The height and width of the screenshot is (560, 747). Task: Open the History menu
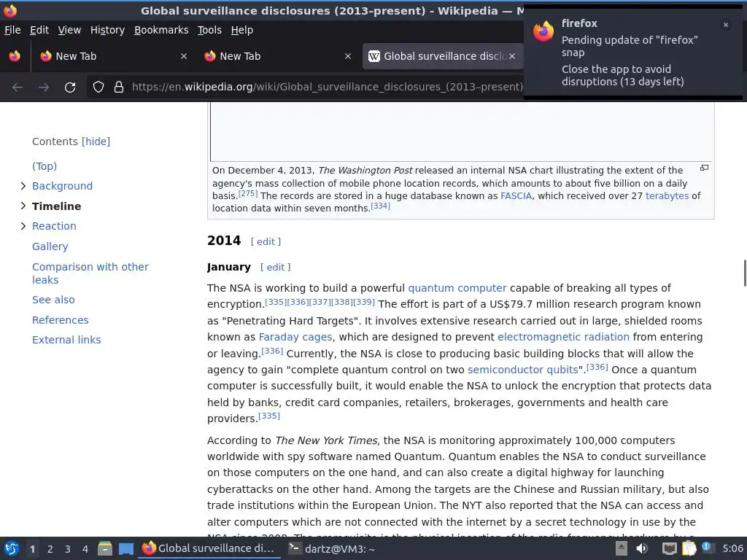click(108, 30)
